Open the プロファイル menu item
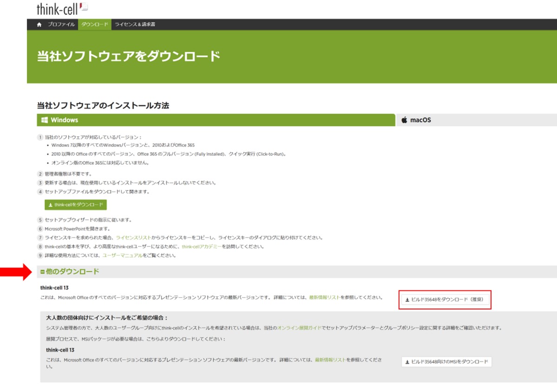The image size is (557, 392). click(61, 25)
